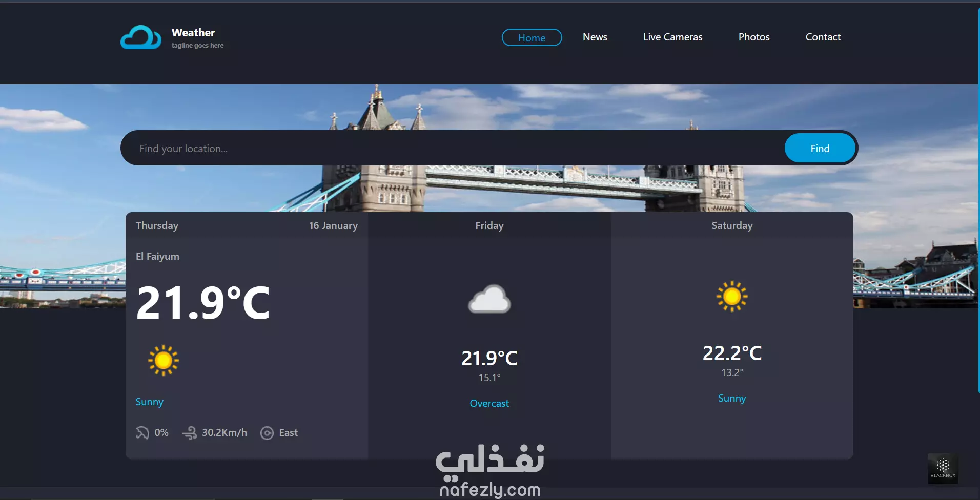Click the Find button
This screenshot has height=500, width=980.
[820, 148]
